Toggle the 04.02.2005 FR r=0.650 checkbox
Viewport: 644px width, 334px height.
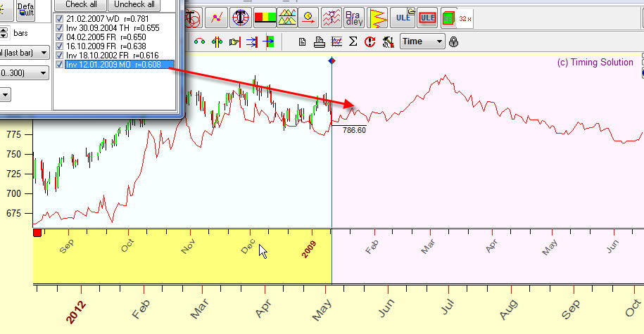coord(60,37)
